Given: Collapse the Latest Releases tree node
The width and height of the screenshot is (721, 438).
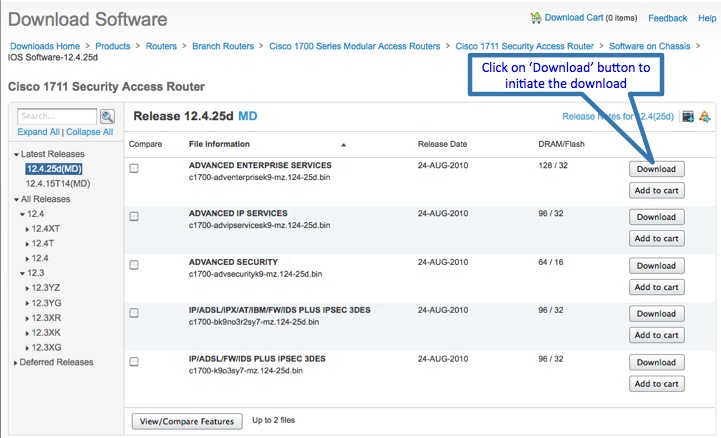Looking at the screenshot, I should (16, 154).
